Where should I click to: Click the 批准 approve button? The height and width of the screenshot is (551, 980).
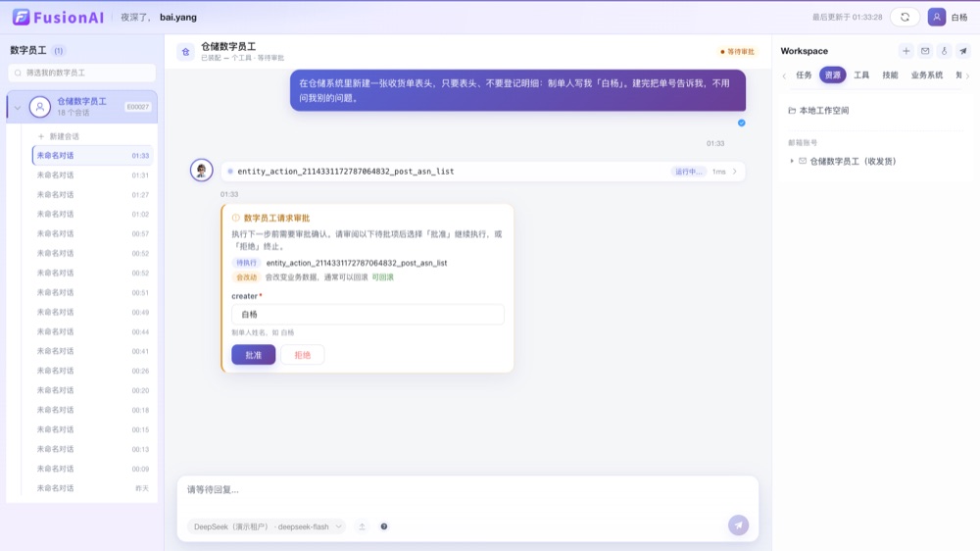pyautogui.click(x=253, y=355)
